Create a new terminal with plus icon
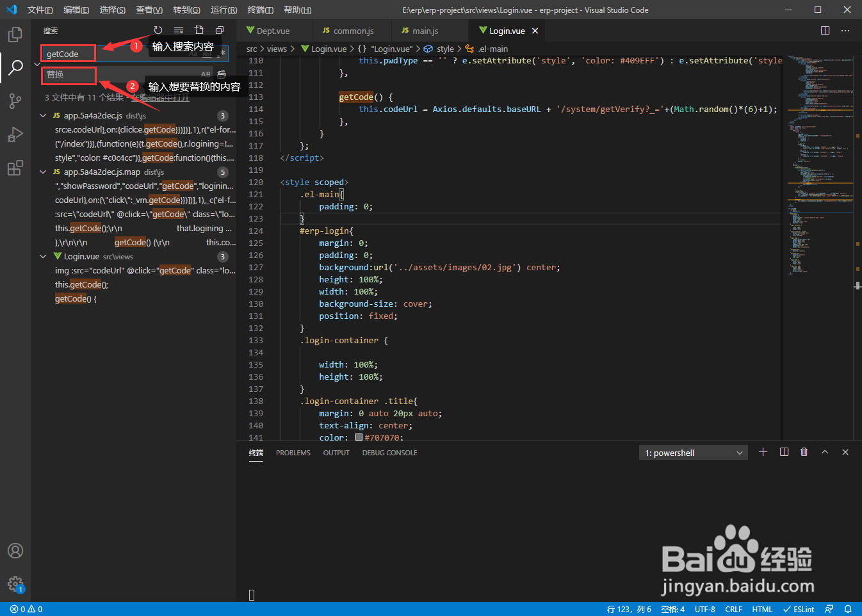 (x=763, y=452)
